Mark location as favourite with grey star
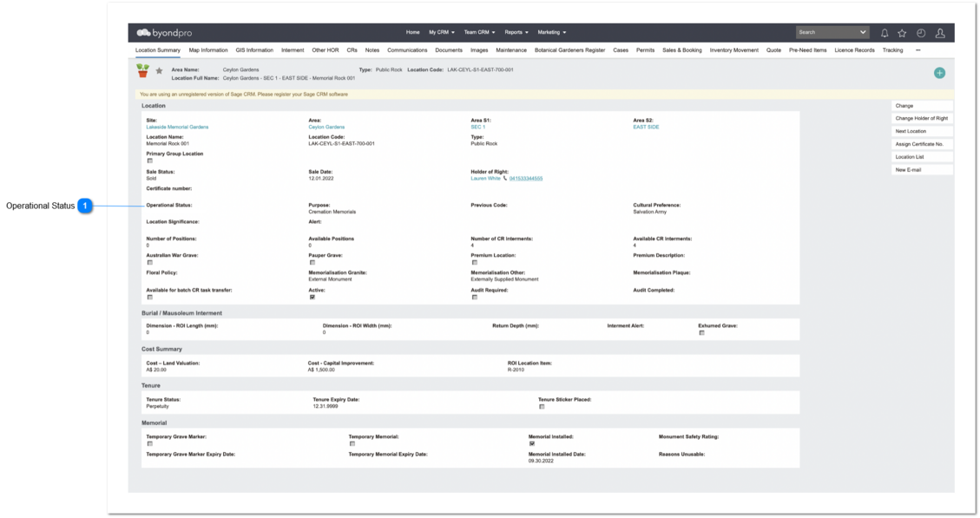 click(x=160, y=71)
